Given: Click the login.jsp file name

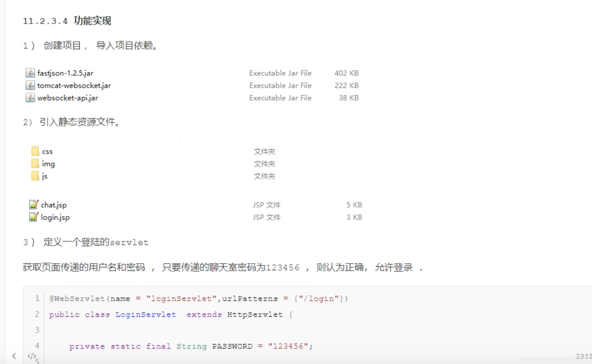Looking at the screenshot, I should [x=55, y=217].
